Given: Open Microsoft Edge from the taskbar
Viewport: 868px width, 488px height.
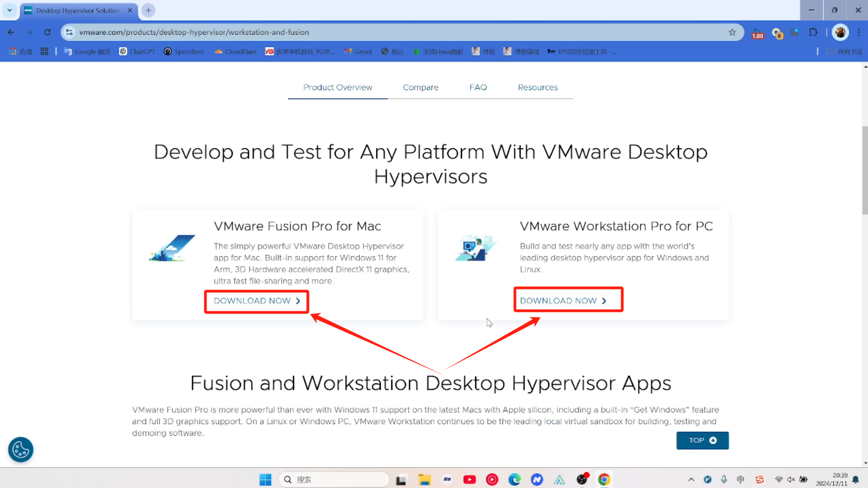Looking at the screenshot, I should coord(514,479).
